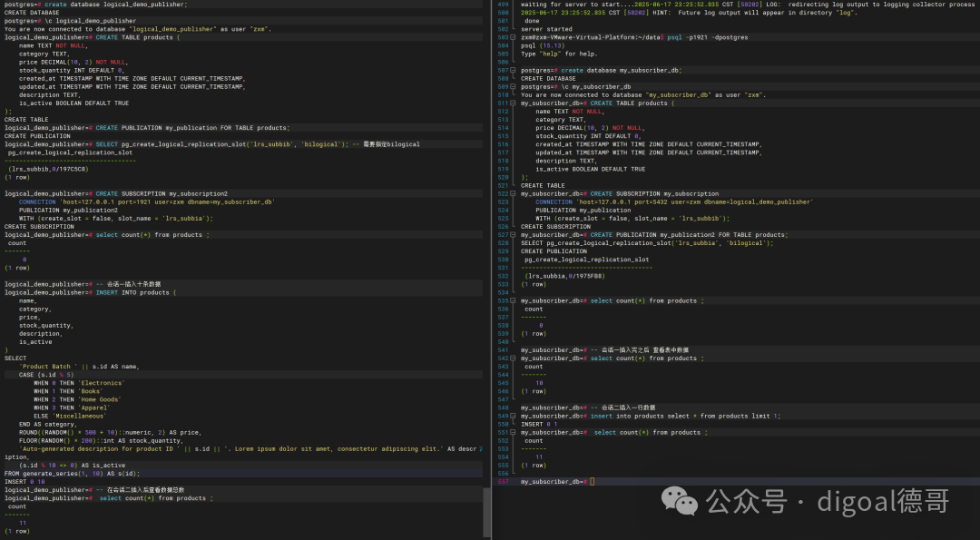
Task: Collapse CREATE PUBLICATION block at line 527
Action: pyautogui.click(x=513, y=235)
